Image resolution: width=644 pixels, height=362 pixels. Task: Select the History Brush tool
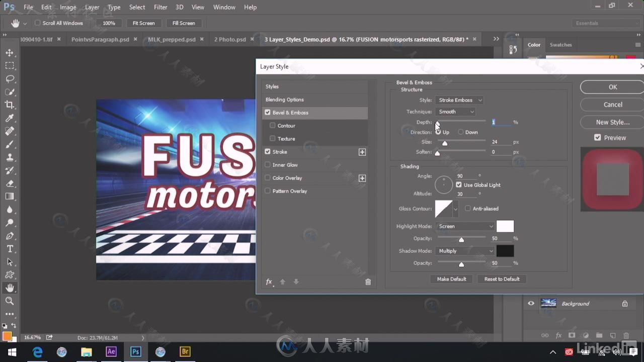[x=10, y=170]
